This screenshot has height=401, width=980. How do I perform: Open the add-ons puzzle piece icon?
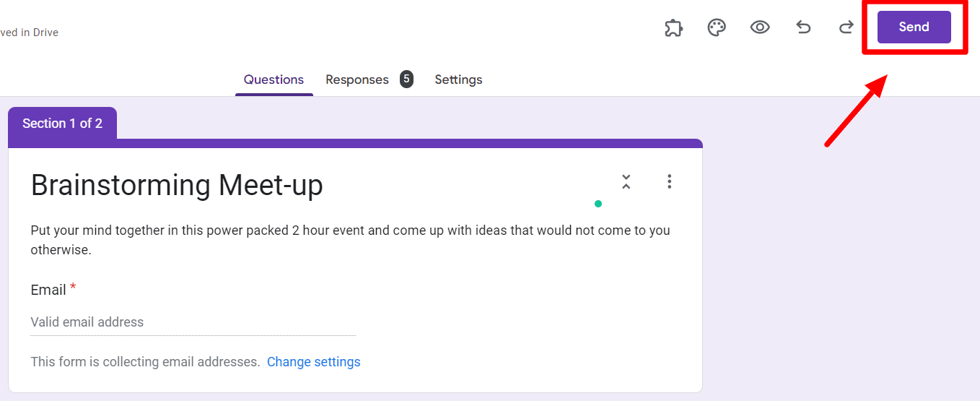(x=673, y=28)
